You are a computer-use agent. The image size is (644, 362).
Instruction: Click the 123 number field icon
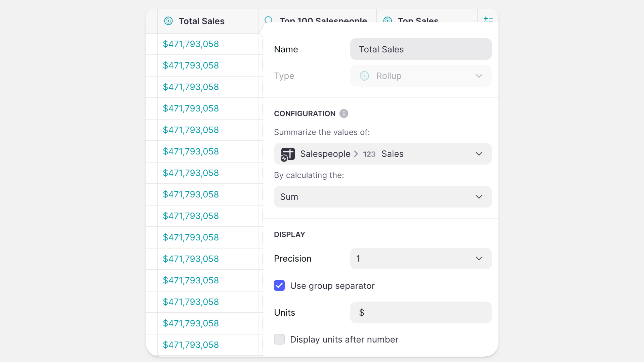369,154
